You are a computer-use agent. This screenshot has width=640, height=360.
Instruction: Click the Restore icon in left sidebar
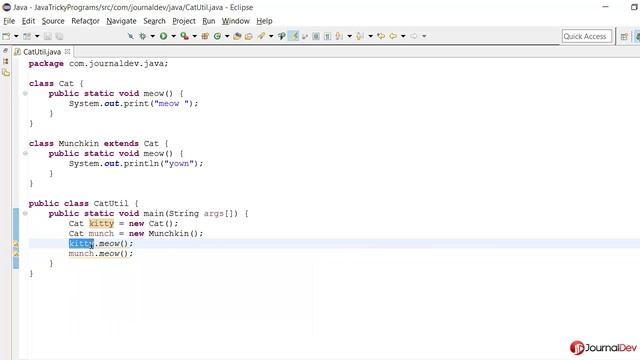coord(6,51)
